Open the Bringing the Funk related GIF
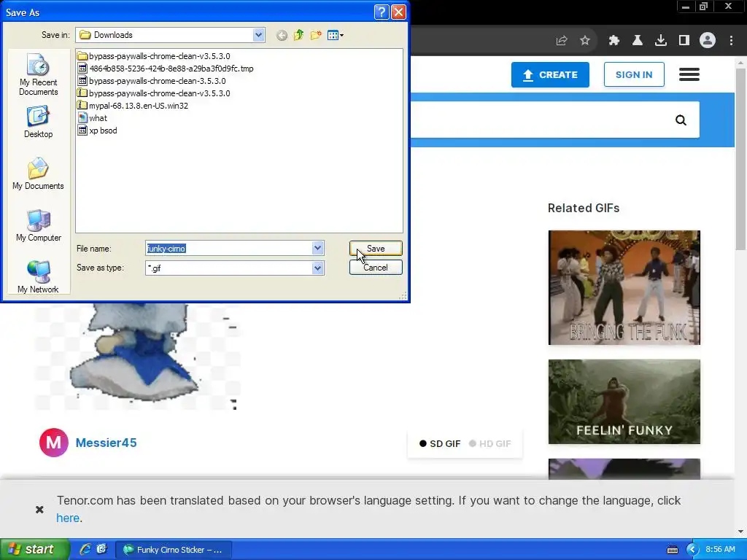The width and height of the screenshot is (747, 560). (624, 287)
